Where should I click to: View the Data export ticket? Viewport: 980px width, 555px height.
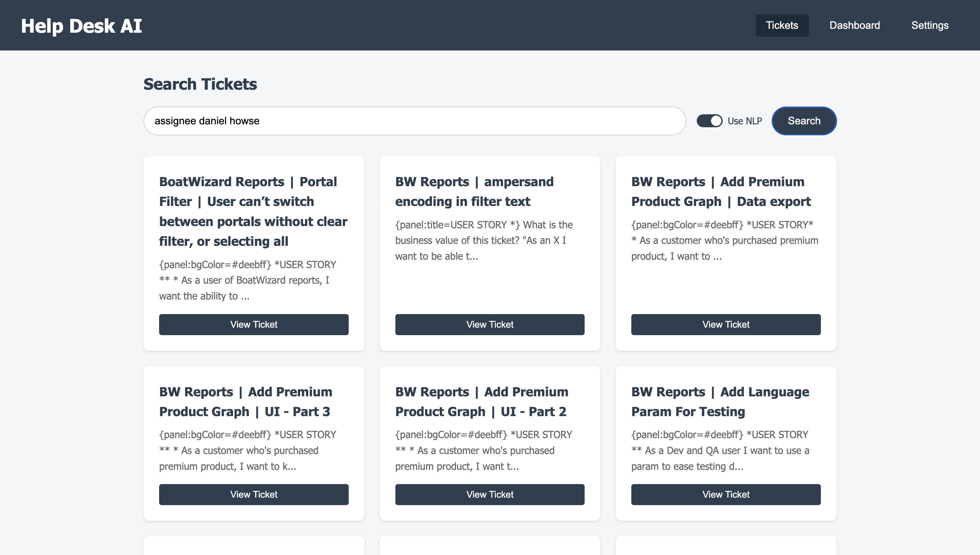coord(726,324)
